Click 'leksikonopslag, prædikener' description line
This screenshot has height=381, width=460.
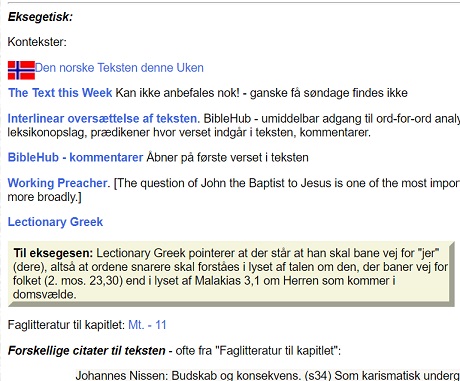pos(189,133)
